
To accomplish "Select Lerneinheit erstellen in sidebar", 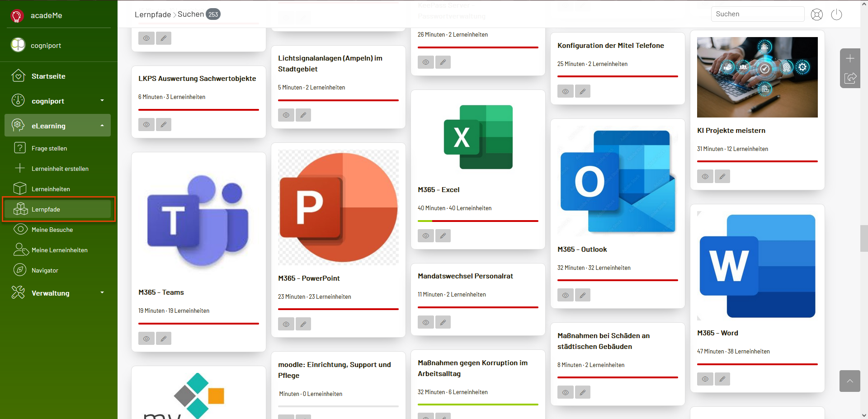I will (60, 169).
